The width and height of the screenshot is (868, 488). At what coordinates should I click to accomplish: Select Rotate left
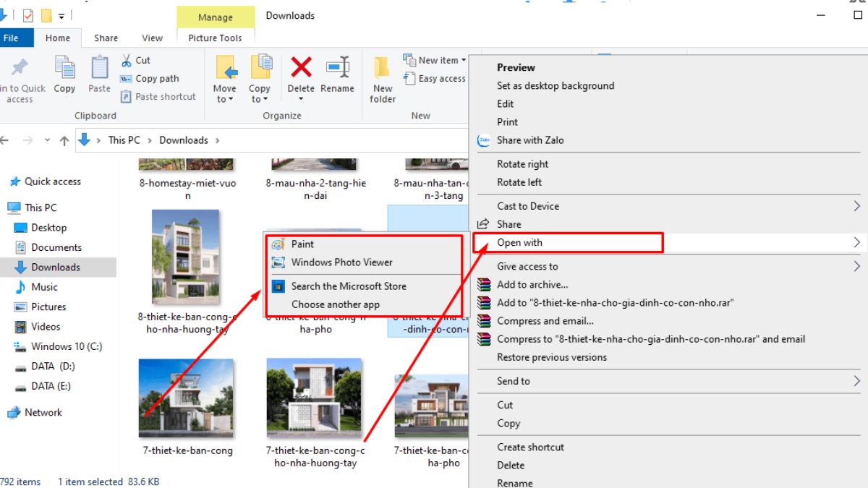pos(519,182)
